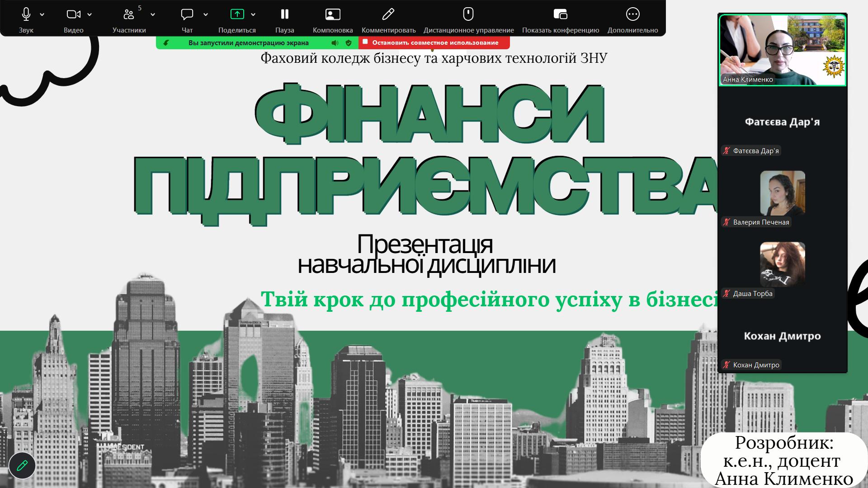Expand the audio options arrow next to Звук
Viewport: 868px width, 488px height.
(42, 14)
